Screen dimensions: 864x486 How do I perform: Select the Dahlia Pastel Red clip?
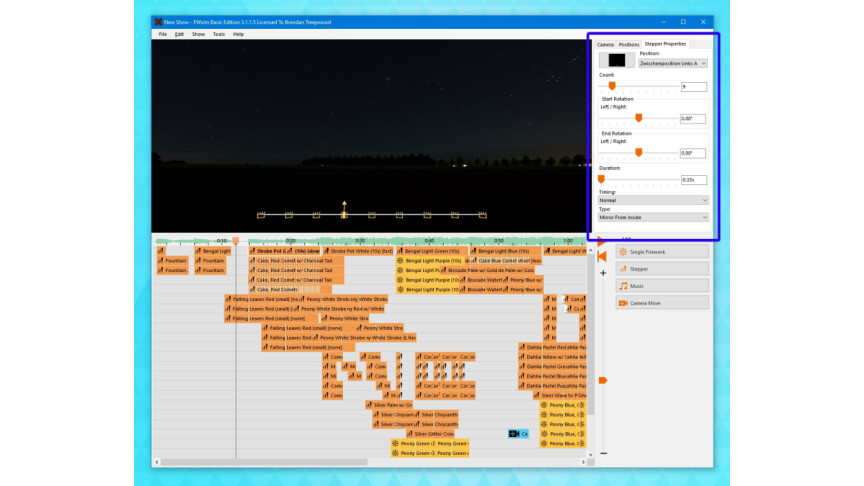[x=541, y=347]
